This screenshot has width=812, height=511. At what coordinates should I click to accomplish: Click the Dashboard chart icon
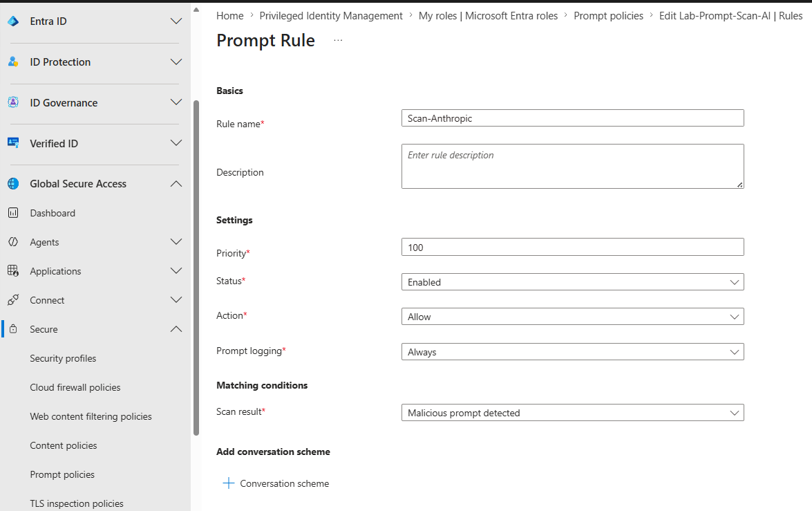click(x=13, y=213)
